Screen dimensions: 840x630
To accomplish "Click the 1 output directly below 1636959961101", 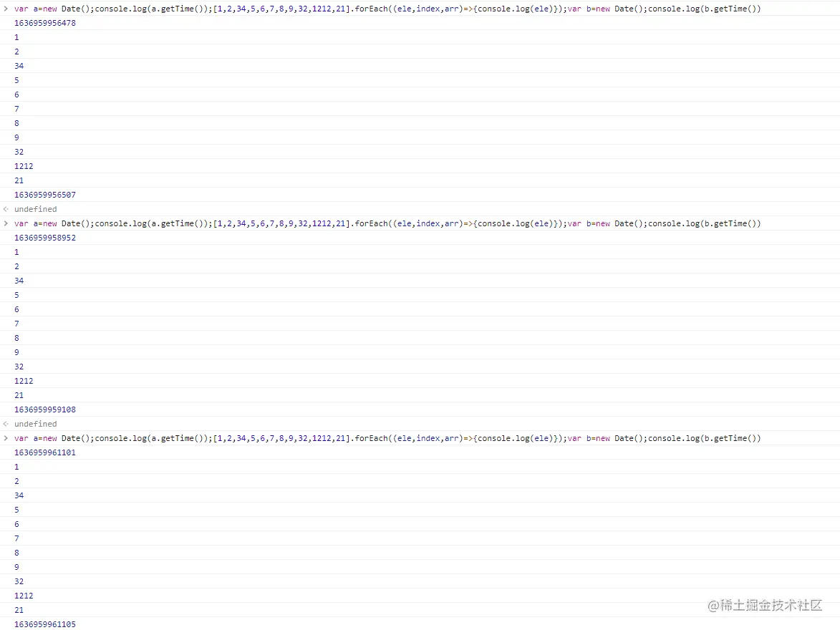I will [16, 467].
